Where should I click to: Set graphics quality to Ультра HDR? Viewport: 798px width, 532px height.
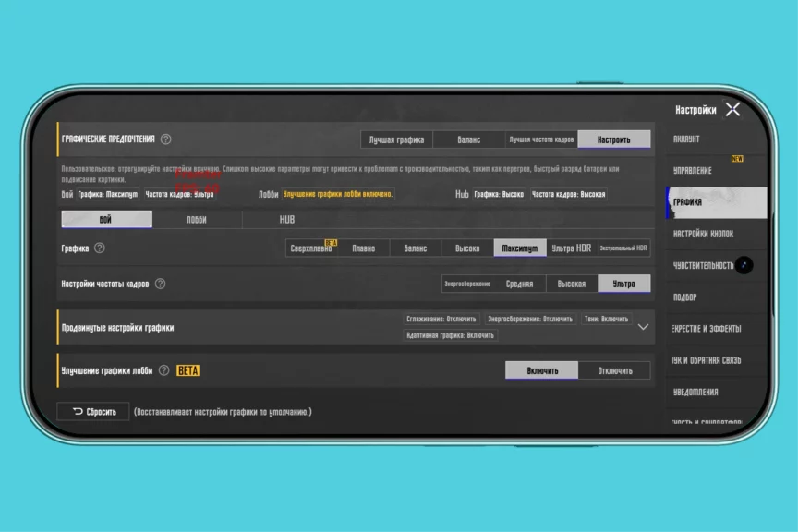(x=572, y=248)
